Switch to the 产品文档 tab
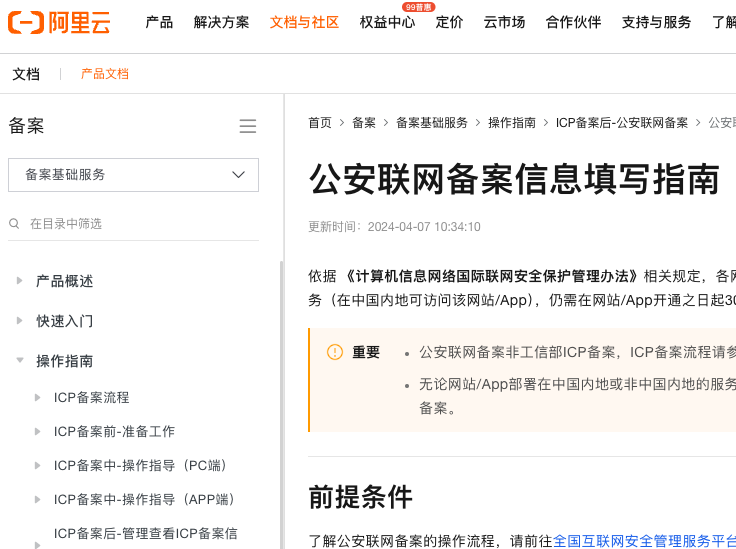 pos(104,74)
